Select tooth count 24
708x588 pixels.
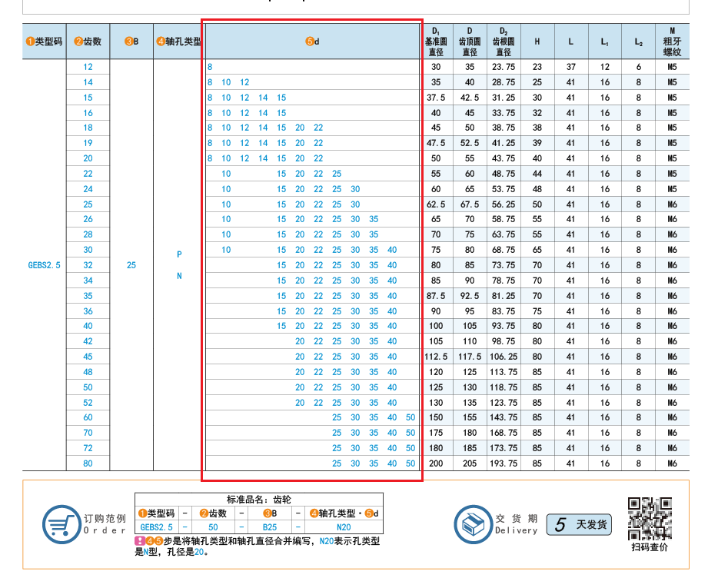point(88,189)
